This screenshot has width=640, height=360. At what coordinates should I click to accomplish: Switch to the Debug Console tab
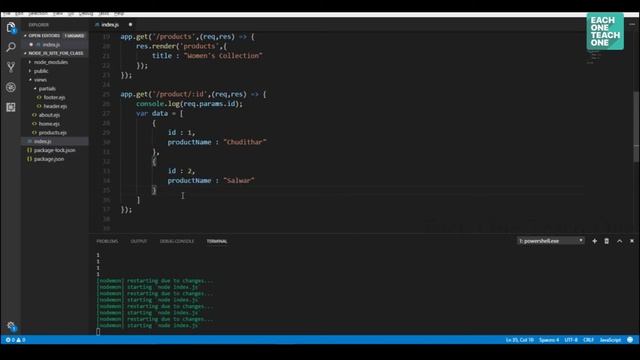(177, 241)
